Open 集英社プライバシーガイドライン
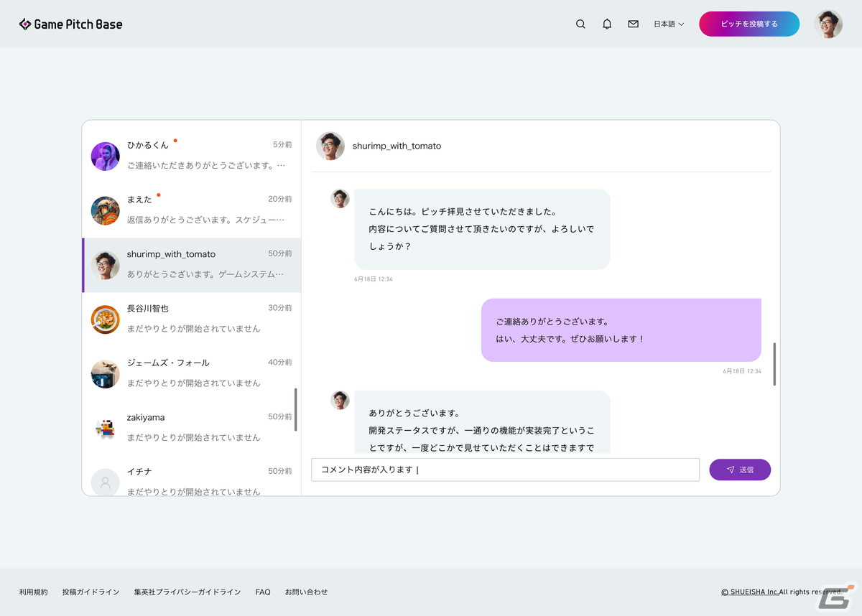The height and width of the screenshot is (616, 862). pyautogui.click(x=187, y=592)
